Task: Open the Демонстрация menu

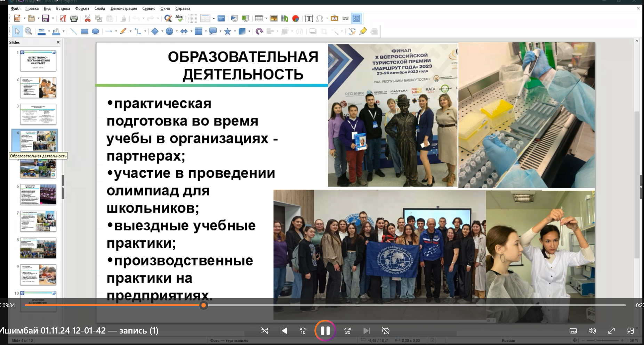Action: tap(123, 8)
